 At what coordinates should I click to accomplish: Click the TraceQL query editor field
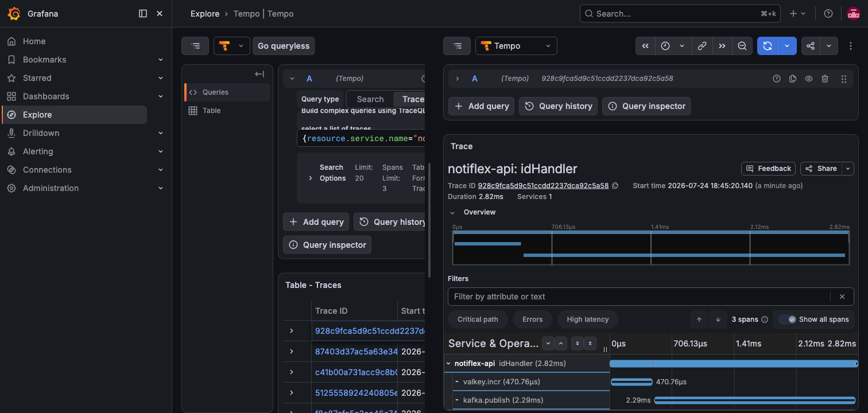[361, 138]
